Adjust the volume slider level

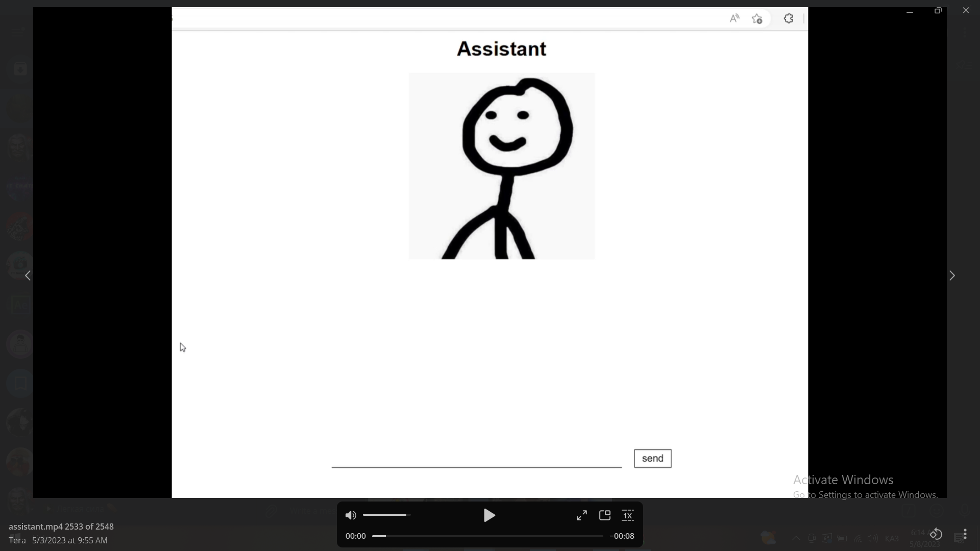386,515
